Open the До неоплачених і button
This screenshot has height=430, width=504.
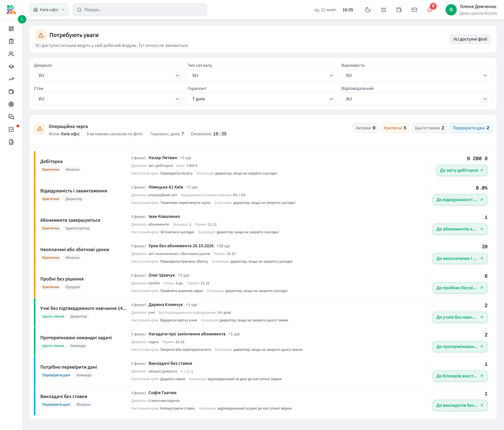[460, 258]
